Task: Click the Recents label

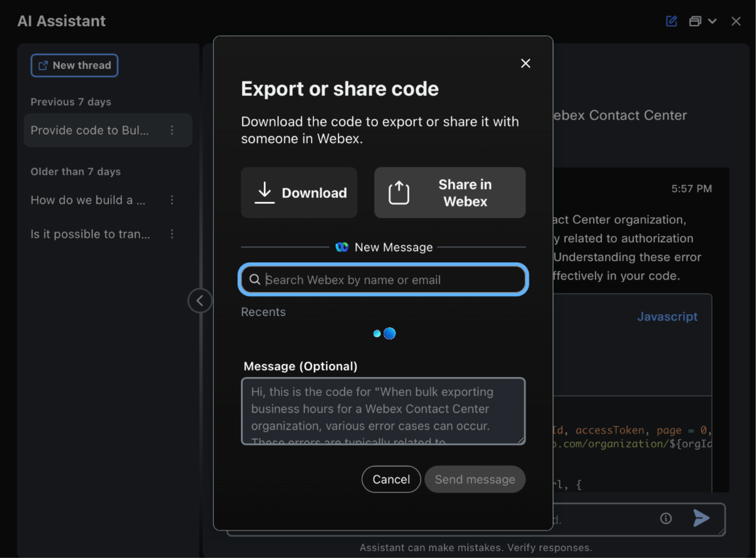Action: click(x=263, y=312)
